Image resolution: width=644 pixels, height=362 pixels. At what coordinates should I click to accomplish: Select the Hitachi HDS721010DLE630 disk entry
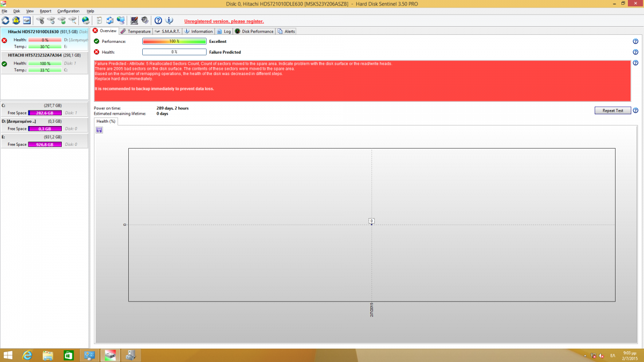(x=44, y=39)
